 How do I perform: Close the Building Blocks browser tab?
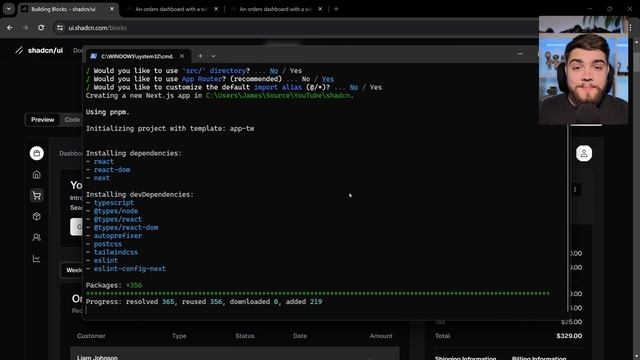(112, 9)
